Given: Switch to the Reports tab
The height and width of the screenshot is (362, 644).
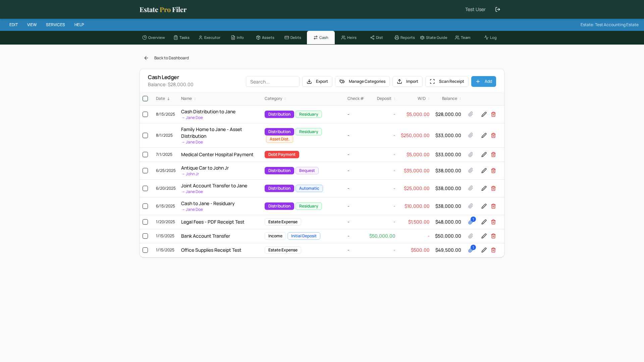Looking at the screenshot, I should pyautogui.click(x=405, y=38).
